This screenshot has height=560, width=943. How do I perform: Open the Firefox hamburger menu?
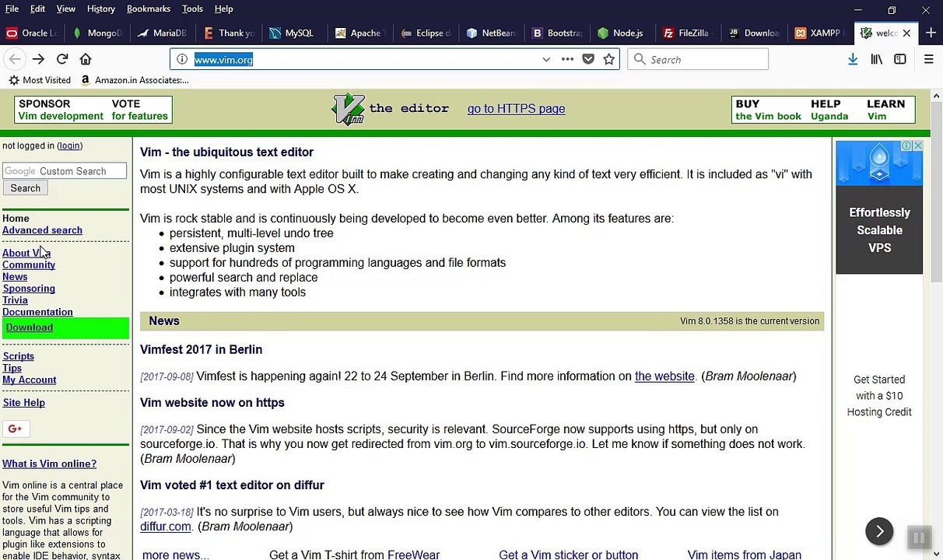[928, 59]
